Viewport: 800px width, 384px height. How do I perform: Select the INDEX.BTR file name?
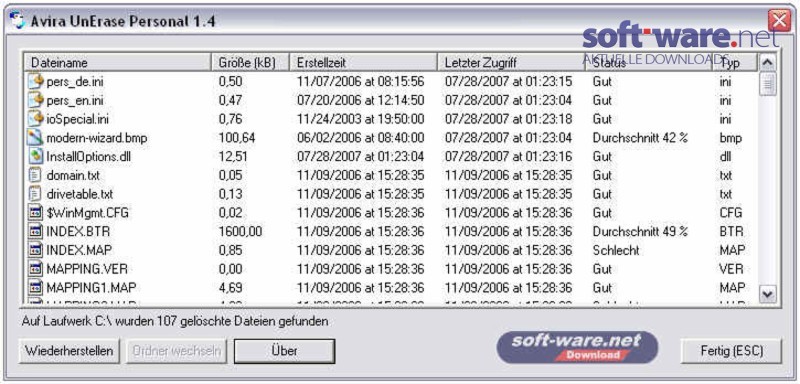tap(78, 232)
